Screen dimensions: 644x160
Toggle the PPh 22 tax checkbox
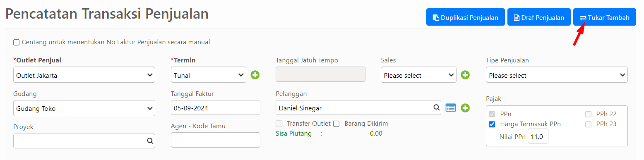point(588,114)
